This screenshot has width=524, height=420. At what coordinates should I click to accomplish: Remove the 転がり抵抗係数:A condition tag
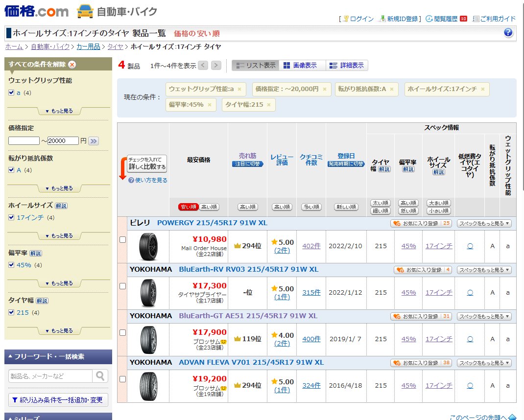tap(392, 89)
